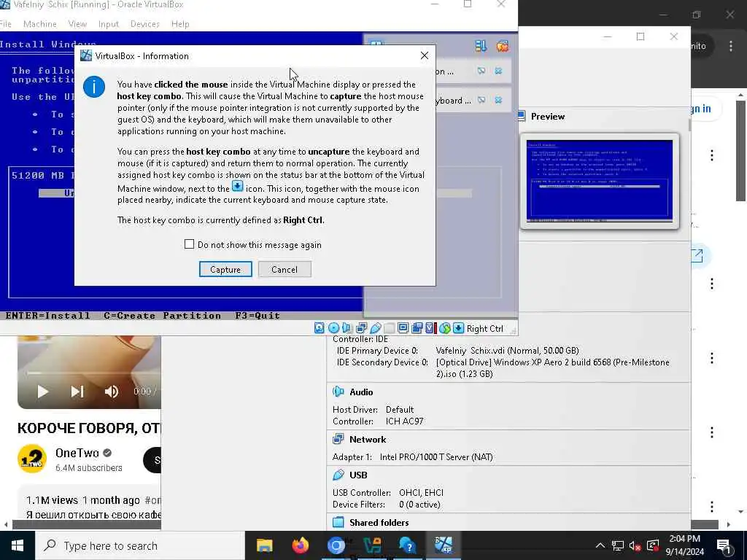The image size is (747, 560).
Task: Play the YouTube video
Action: [x=43, y=392]
